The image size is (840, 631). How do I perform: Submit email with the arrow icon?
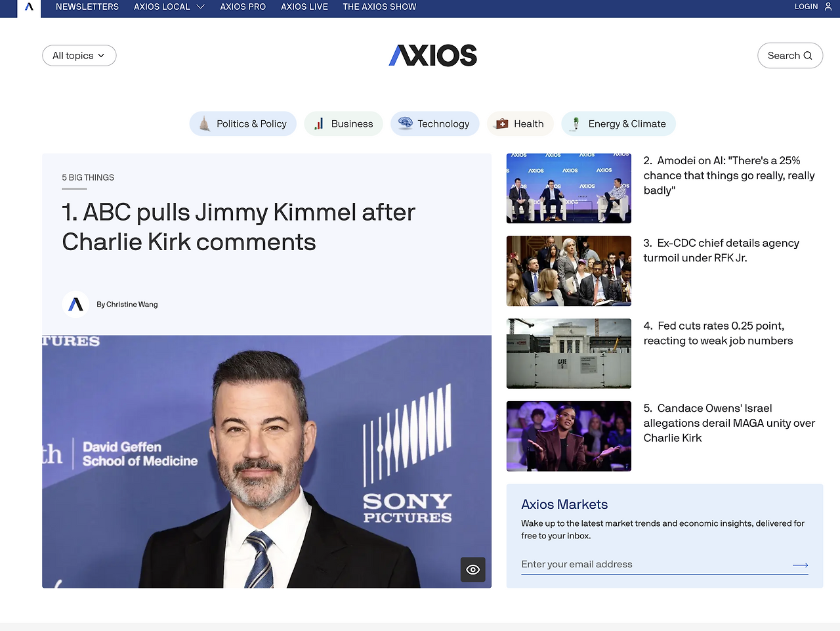pyautogui.click(x=800, y=565)
